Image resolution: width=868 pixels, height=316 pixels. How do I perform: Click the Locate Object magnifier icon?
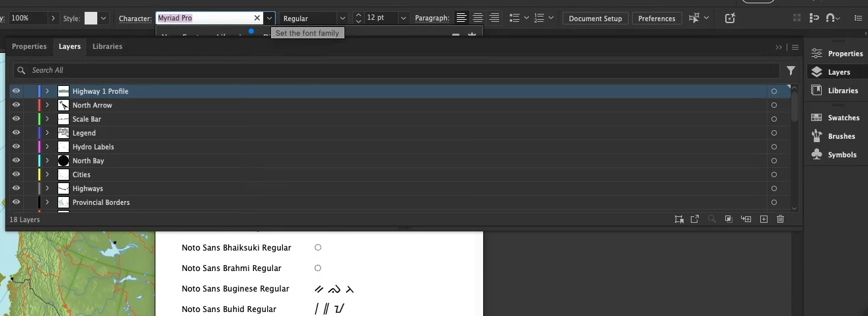[x=712, y=219]
